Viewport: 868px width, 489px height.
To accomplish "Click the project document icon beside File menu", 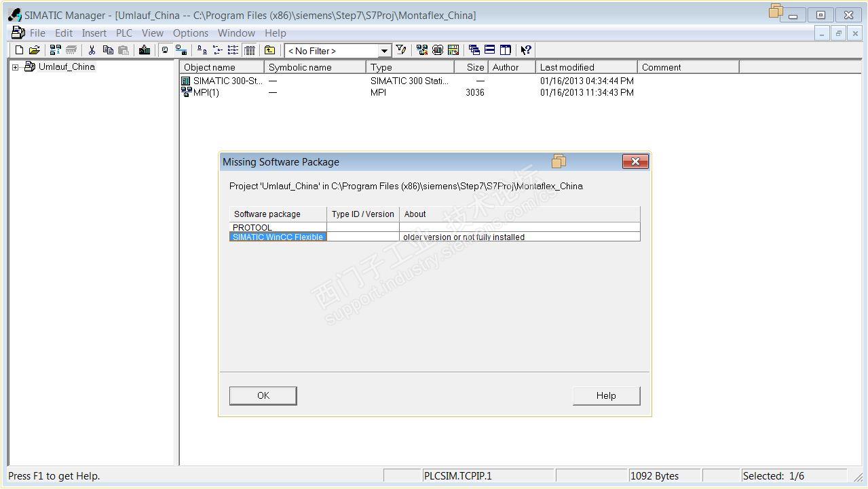I will (18, 33).
